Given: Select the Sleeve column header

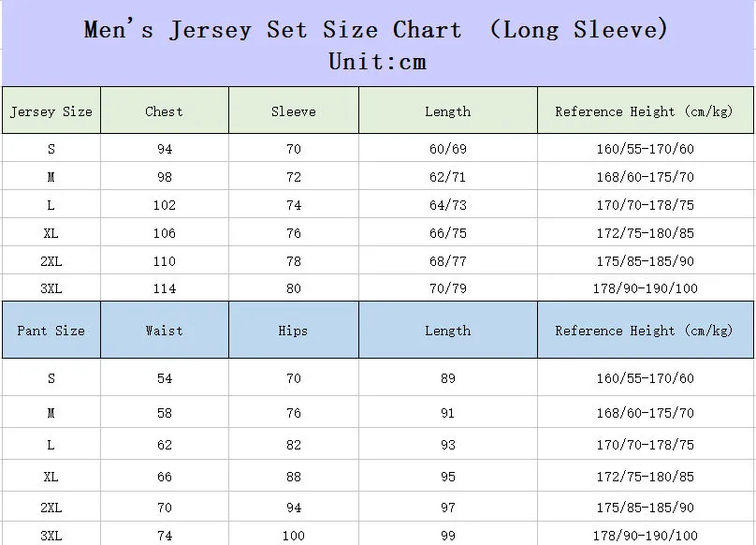Looking at the screenshot, I should (294, 110).
